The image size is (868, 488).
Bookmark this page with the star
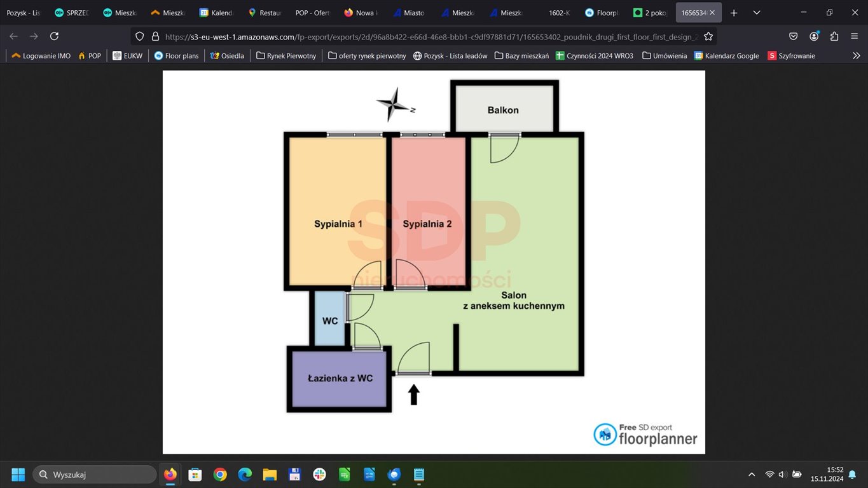[x=708, y=36]
